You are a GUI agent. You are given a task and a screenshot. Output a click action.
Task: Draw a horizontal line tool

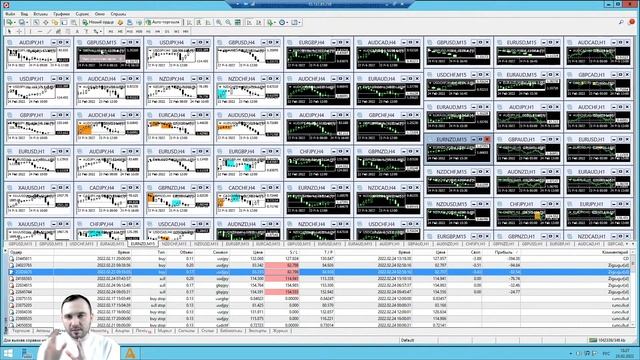40,31
